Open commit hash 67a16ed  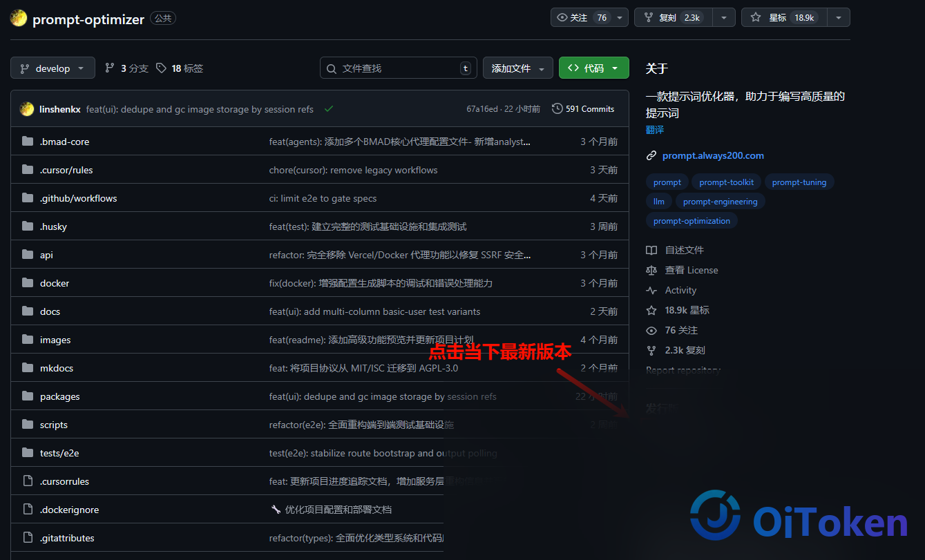click(482, 109)
